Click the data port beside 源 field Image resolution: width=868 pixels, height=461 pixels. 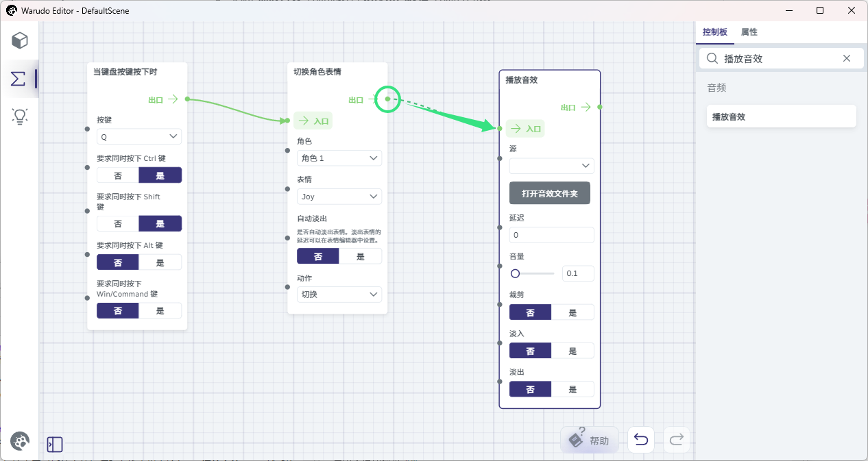[500, 158]
